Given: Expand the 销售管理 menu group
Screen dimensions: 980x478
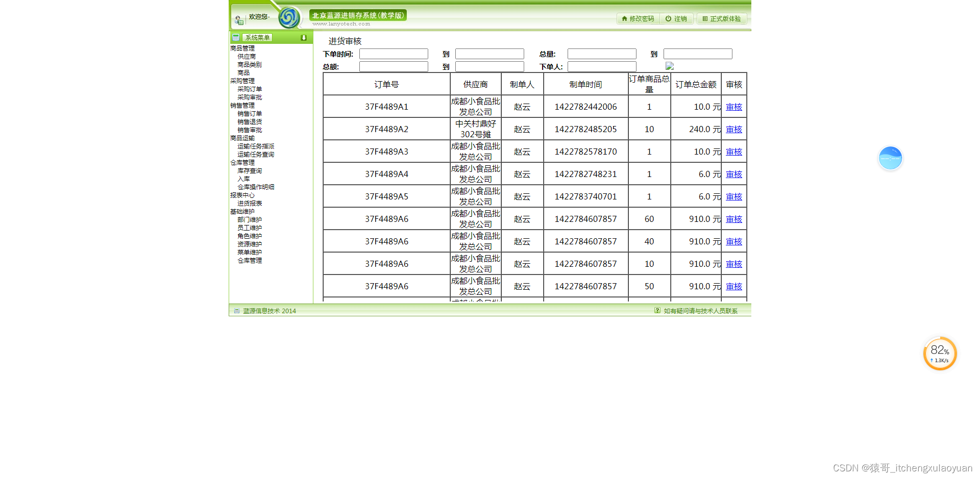Looking at the screenshot, I should 242,106.
